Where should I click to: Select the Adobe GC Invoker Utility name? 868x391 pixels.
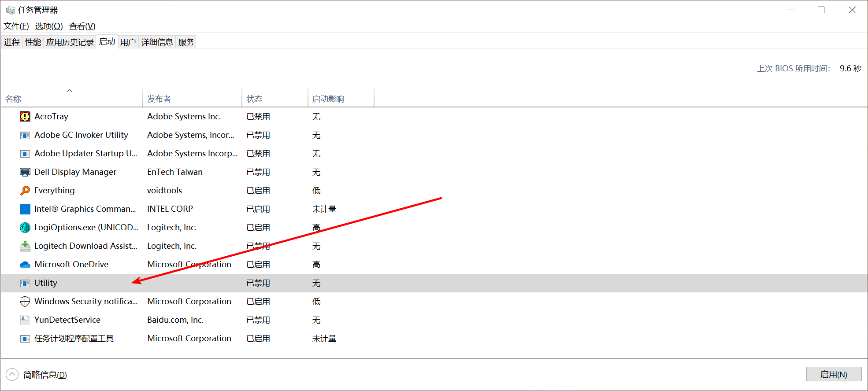pyautogui.click(x=82, y=135)
